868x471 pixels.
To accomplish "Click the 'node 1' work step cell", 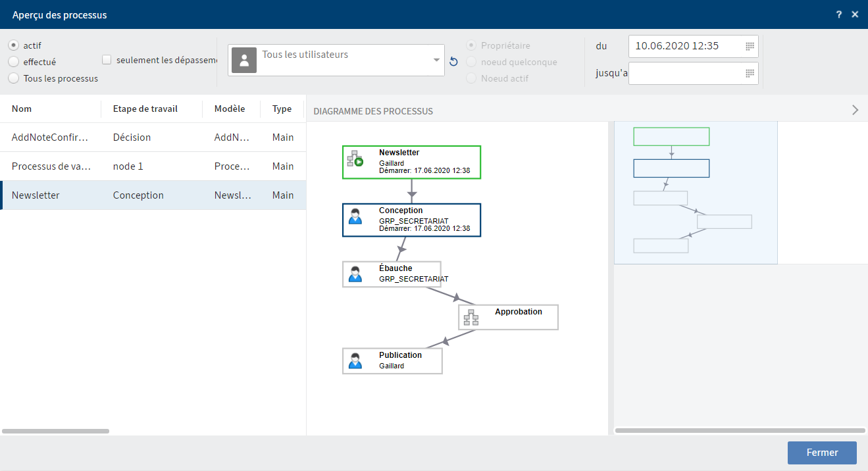I will 128,166.
